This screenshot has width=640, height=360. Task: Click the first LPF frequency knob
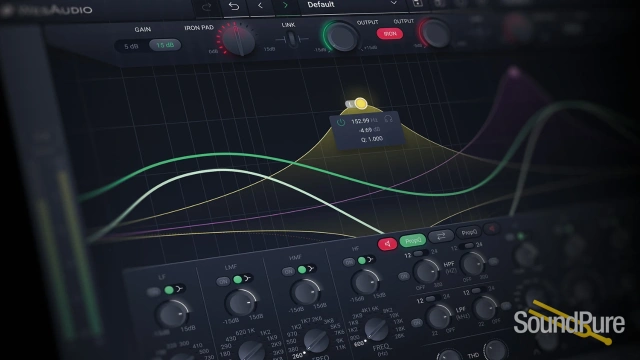tap(438, 317)
